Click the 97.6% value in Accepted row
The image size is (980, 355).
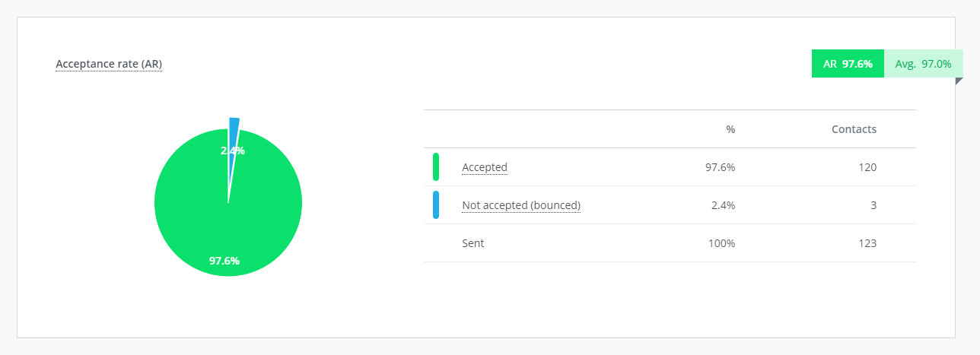(x=720, y=167)
